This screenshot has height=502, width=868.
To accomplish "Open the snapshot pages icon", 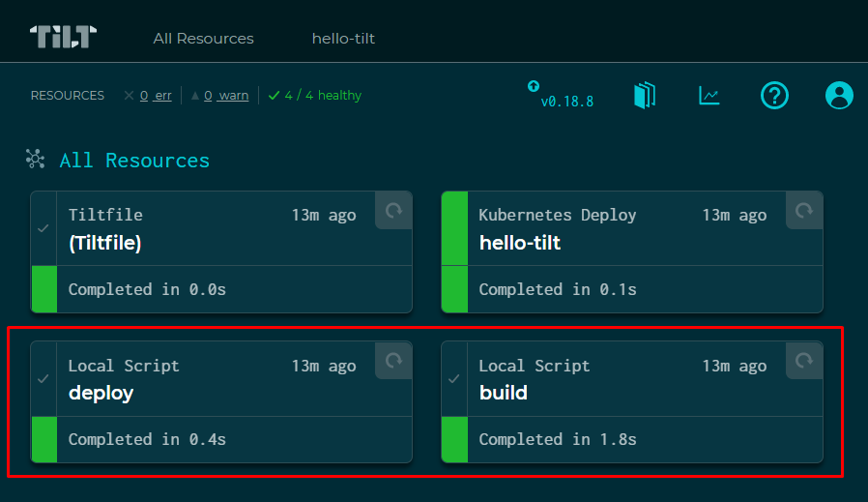I will coord(645,96).
